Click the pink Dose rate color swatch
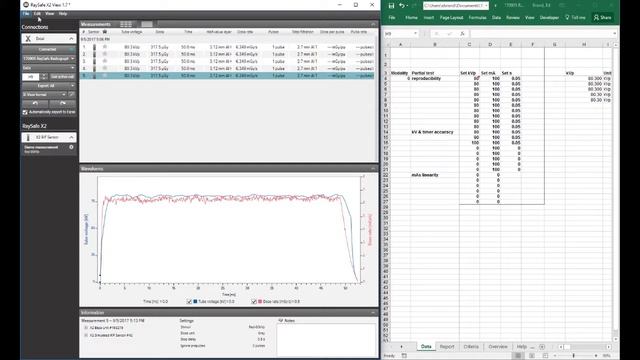 pos(260,302)
